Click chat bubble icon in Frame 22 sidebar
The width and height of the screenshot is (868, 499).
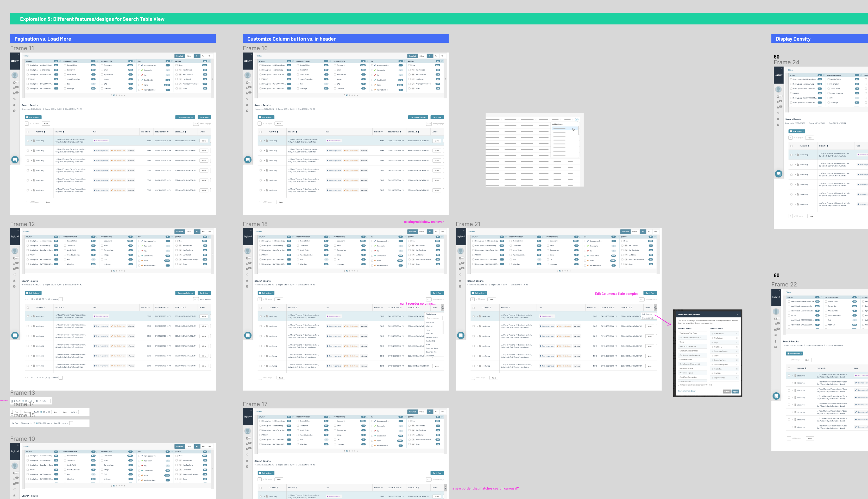coord(776,396)
